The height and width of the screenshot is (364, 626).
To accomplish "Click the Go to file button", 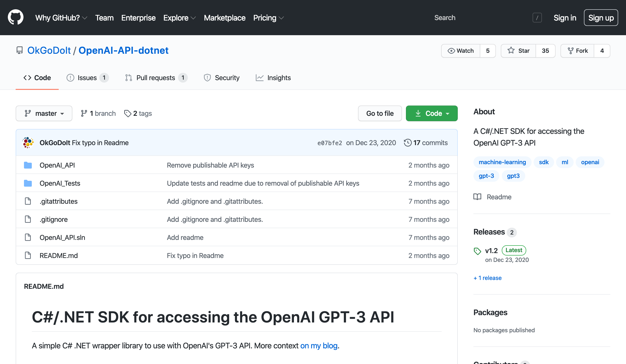I will click(380, 113).
